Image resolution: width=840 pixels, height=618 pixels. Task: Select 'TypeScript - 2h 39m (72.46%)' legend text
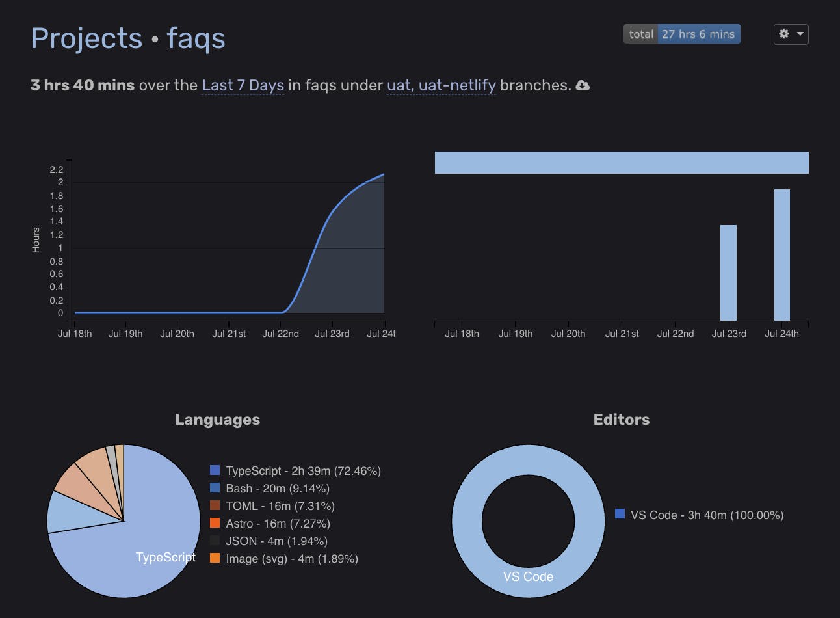[x=303, y=471]
